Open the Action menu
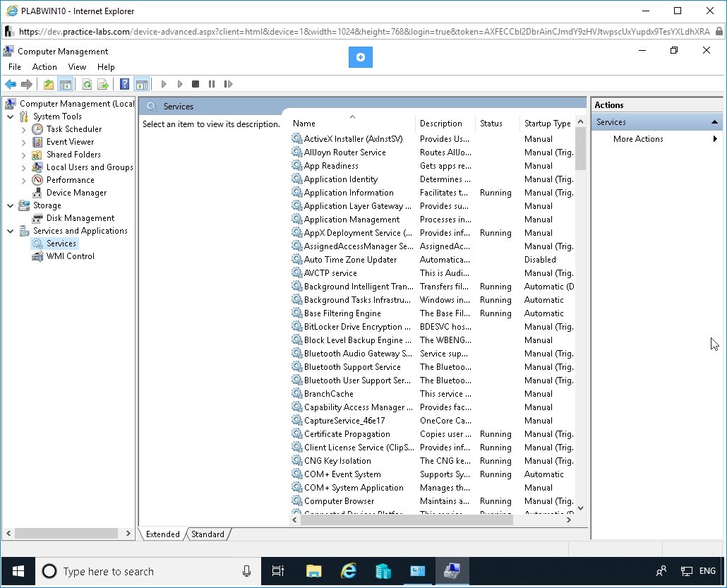This screenshot has width=727, height=588. [x=44, y=67]
